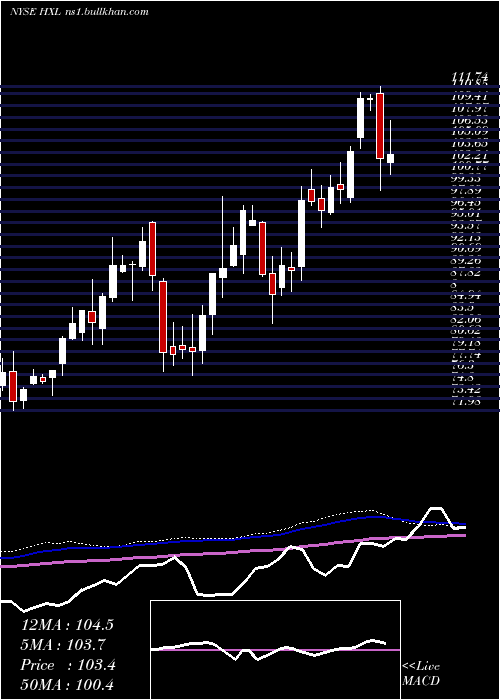Click the MACD inset chart box

275,650
